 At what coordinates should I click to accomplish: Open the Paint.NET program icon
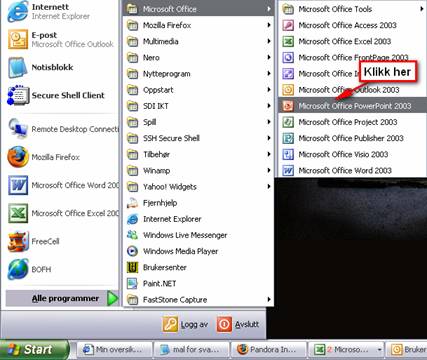pos(132,283)
